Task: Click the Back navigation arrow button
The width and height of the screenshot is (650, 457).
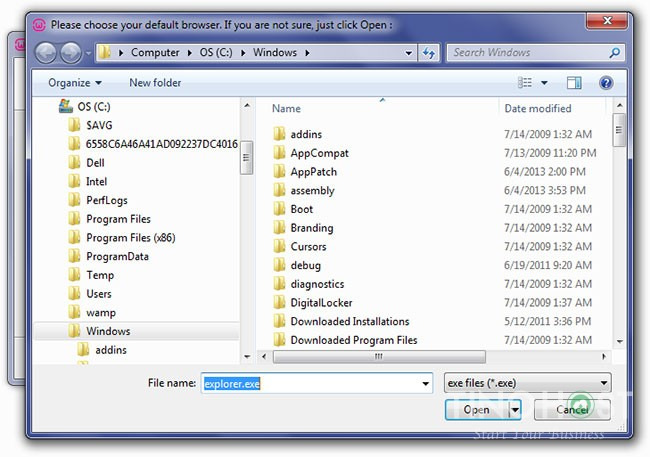Action: [x=45, y=53]
